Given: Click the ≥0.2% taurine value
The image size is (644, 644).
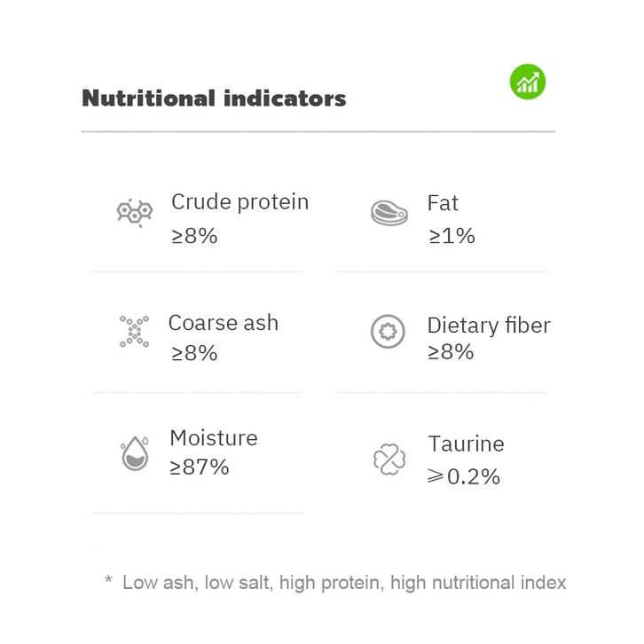Looking at the screenshot, I should click(x=463, y=476).
